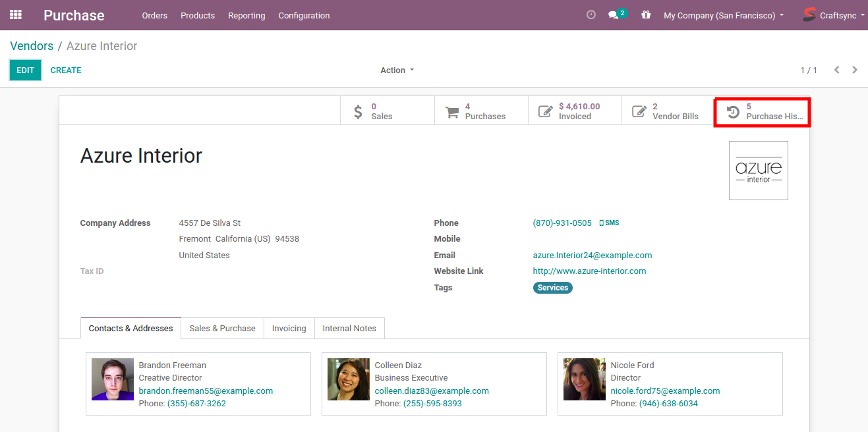The width and height of the screenshot is (868, 432).
Task: Open My Company (San Francisco) selector
Action: (x=723, y=15)
